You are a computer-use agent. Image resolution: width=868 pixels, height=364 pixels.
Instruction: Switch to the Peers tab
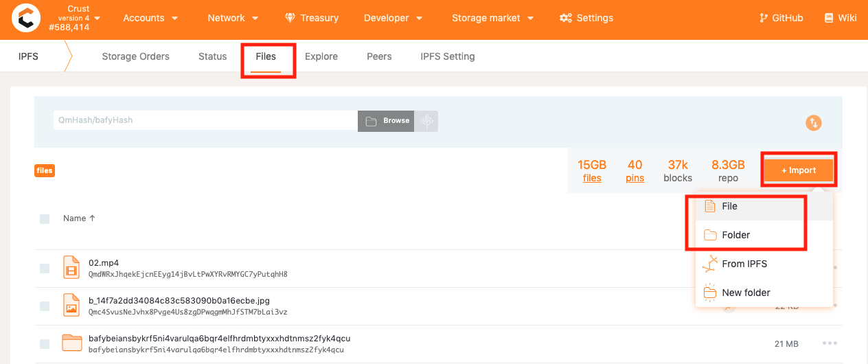click(x=379, y=56)
